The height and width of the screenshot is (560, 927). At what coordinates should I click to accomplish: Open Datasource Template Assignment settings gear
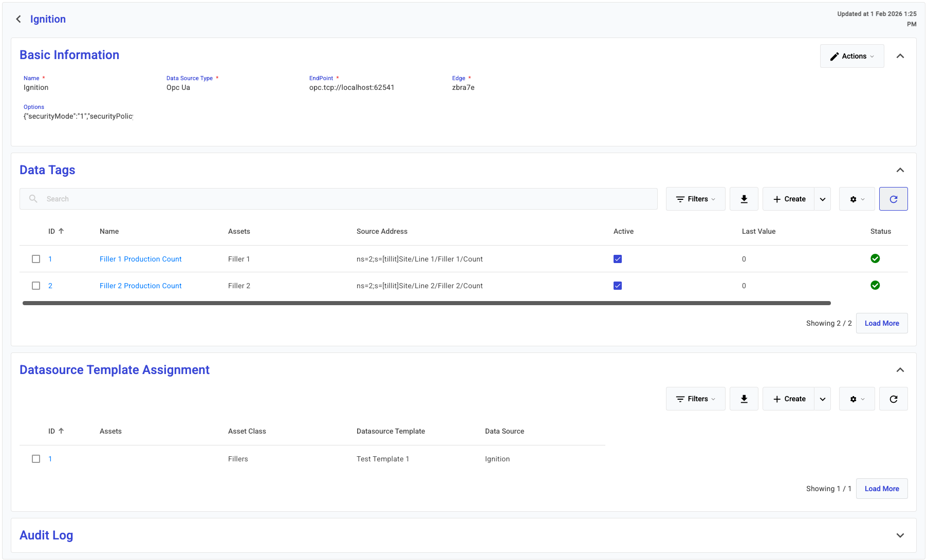tap(856, 399)
